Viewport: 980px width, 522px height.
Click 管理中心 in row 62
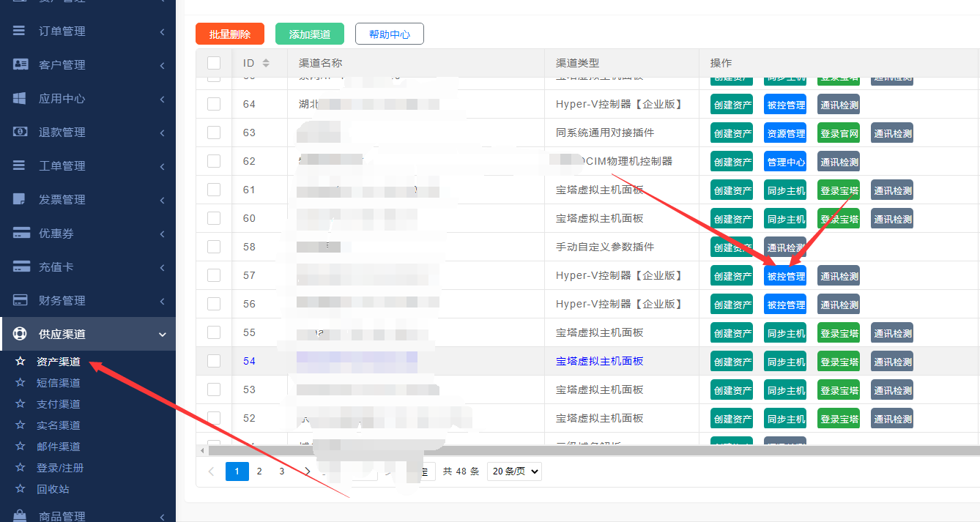tap(785, 162)
